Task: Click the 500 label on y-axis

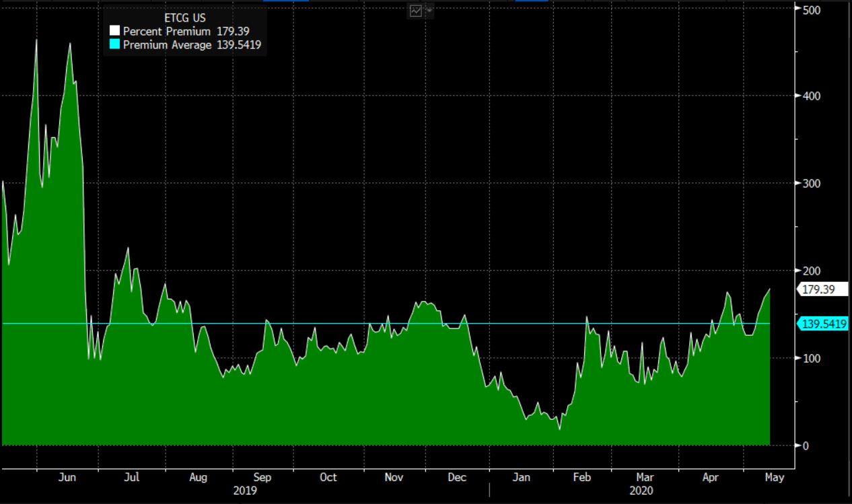Action: pyautogui.click(x=810, y=9)
